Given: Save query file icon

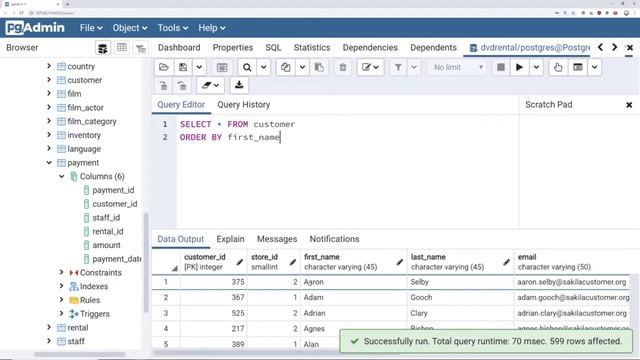Looking at the screenshot, I should 183,67.
